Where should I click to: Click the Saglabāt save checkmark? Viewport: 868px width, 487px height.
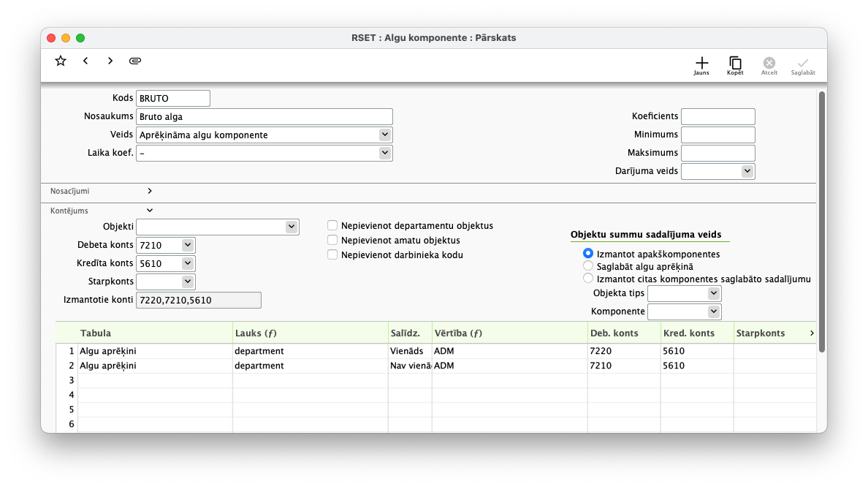803,64
